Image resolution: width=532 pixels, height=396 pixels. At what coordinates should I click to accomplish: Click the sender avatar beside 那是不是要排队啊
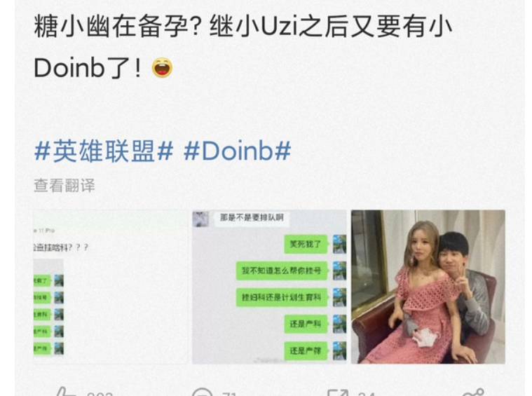pos(201,219)
